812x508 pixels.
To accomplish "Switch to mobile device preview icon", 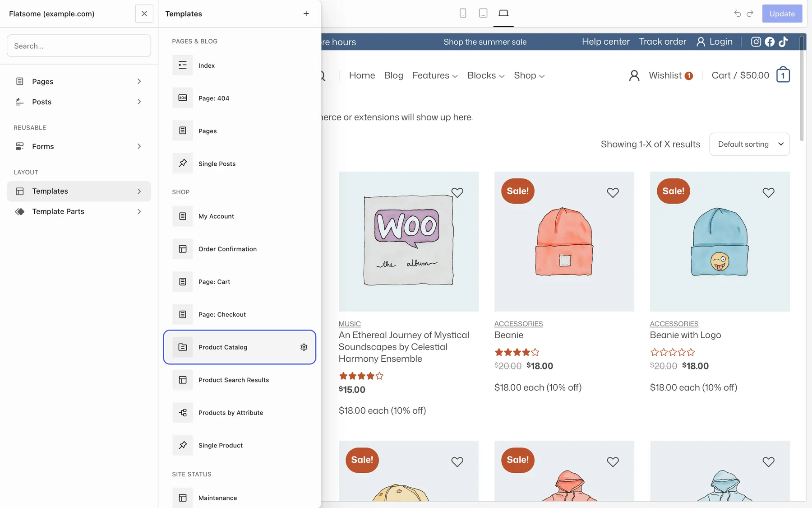I will [x=463, y=14].
